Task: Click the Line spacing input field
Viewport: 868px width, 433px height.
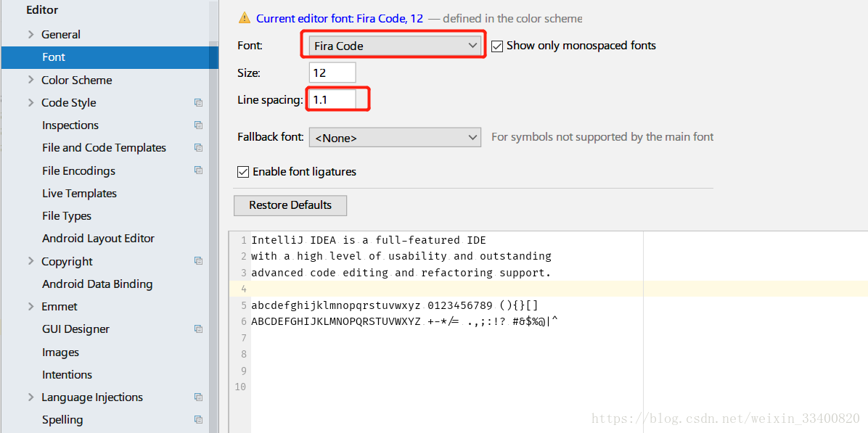Action: [332, 100]
